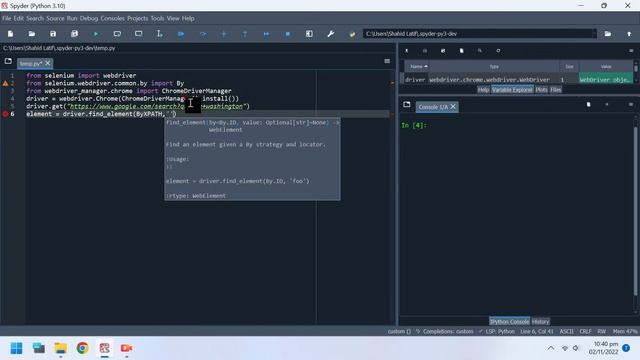Open the editor's browse tabs icon
This screenshot has width=640, height=360.
[8, 61]
